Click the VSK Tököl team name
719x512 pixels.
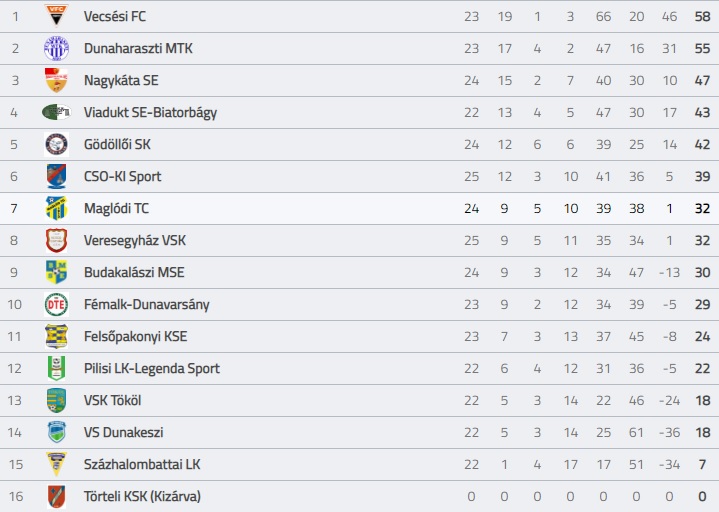tap(112, 400)
